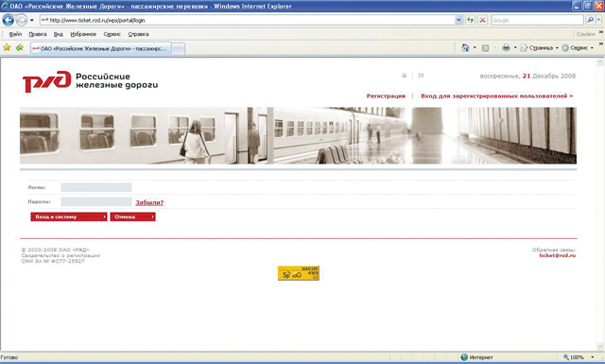Follow the Забыли? password link
Viewport: 605px width, 364px height.
point(149,202)
